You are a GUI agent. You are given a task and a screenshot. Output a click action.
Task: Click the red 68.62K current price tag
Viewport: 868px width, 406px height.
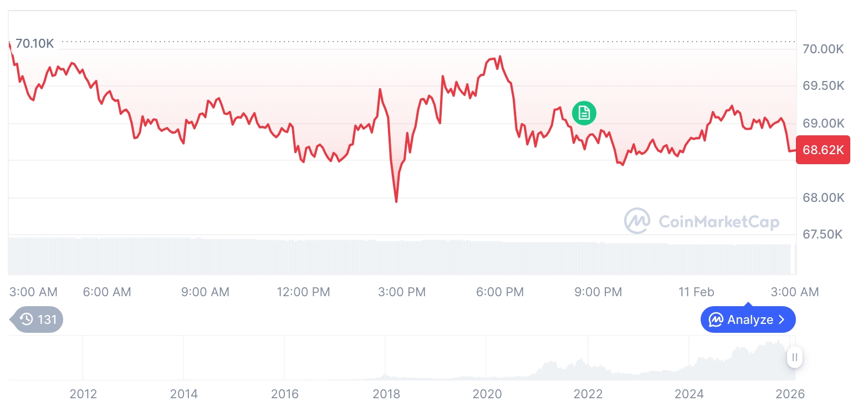click(823, 150)
